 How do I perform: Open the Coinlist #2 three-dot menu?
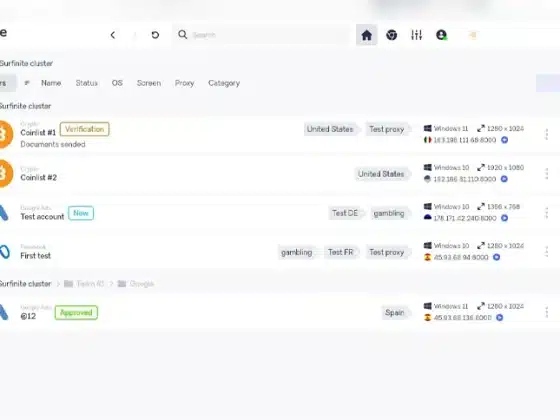(546, 174)
